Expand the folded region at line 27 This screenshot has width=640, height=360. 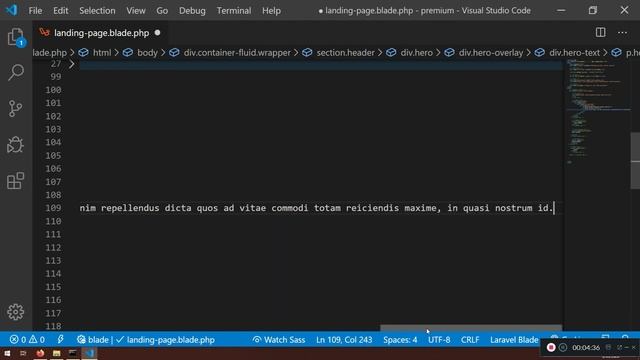pyautogui.click(x=72, y=64)
